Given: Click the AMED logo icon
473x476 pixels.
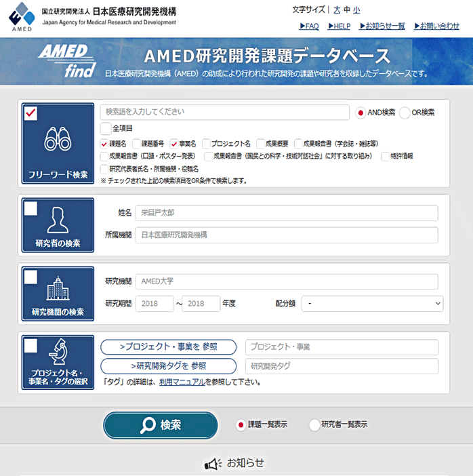Looking at the screenshot, I should click(22, 16).
